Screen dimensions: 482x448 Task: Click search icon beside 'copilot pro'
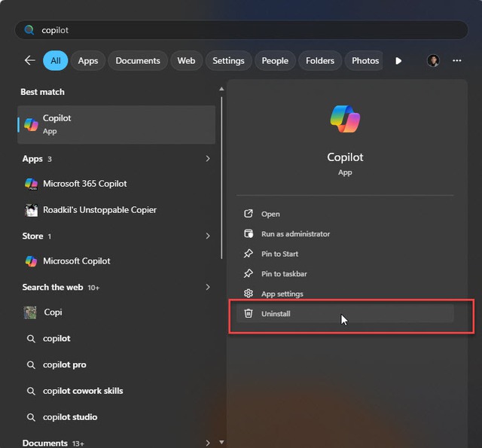pos(31,364)
